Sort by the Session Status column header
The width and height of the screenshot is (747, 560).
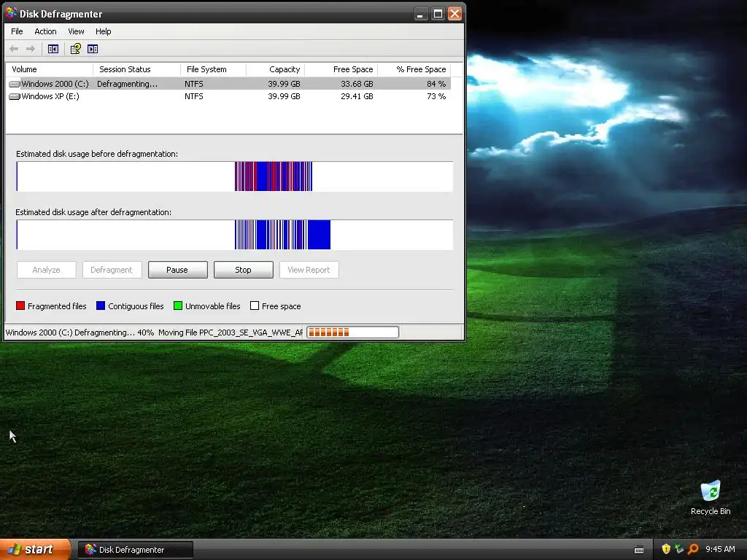pos(136,69)
